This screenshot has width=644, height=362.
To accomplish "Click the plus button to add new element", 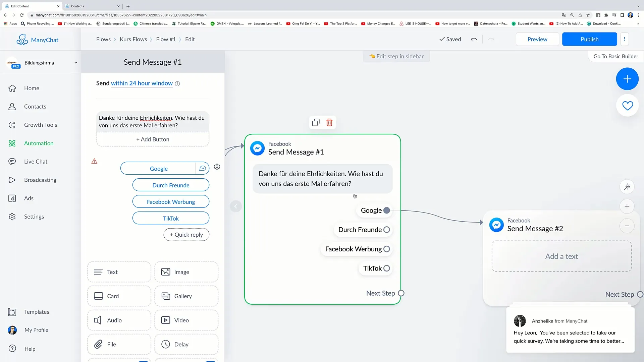I will [x=627, y=79].
